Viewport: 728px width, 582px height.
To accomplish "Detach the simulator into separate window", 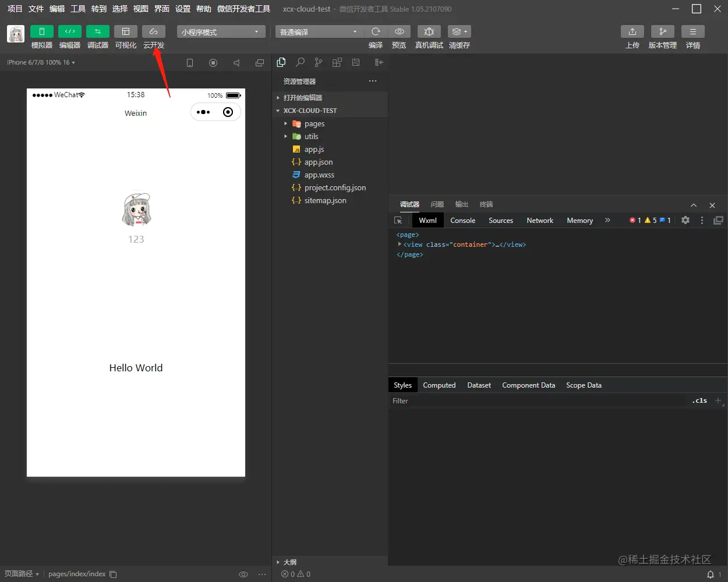I will tap(260, 63).
